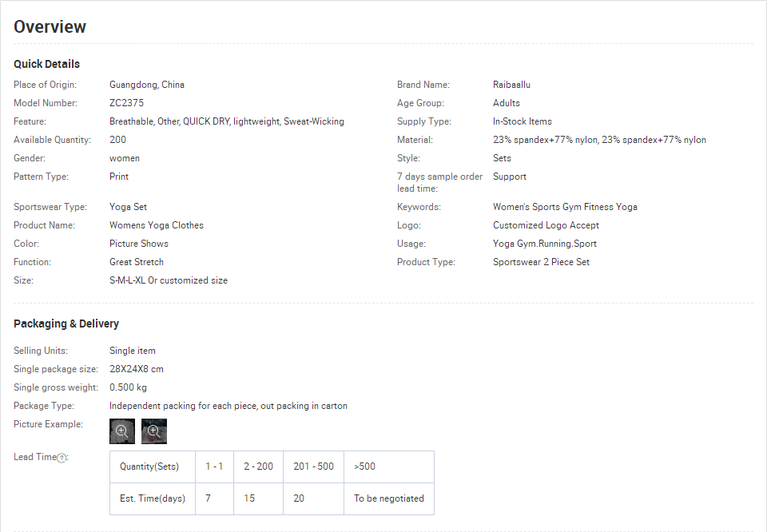Click the "Picture Example:" label
Image resolution: width=767 pixels, height=532 pixels.
[x=49, y=424]
